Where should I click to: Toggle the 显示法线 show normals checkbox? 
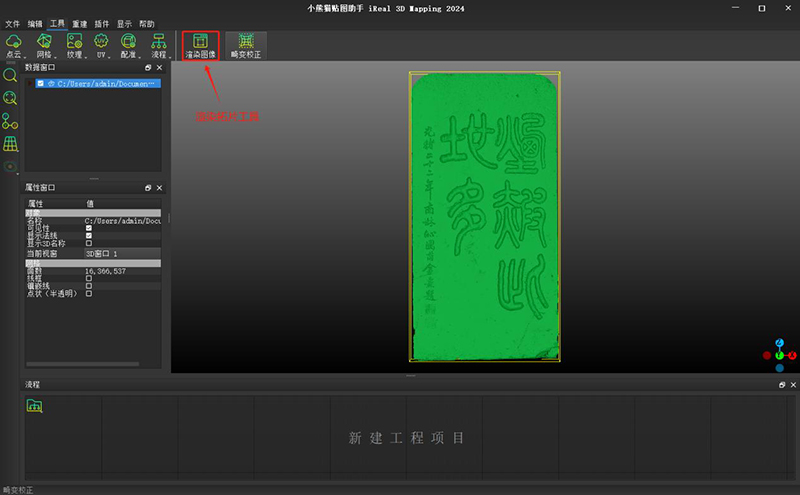pyautogui.click(x=89, y=236)
